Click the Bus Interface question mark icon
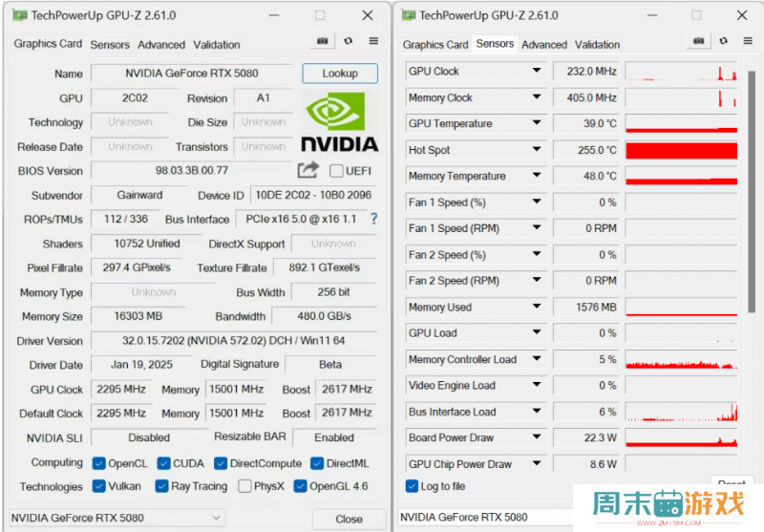 coord(373,219)
